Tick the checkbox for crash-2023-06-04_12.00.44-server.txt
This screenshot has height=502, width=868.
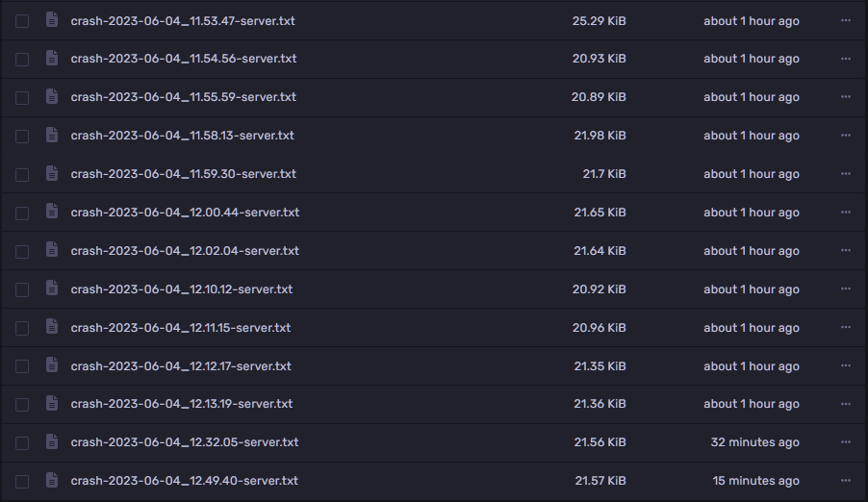pos(22,213)
